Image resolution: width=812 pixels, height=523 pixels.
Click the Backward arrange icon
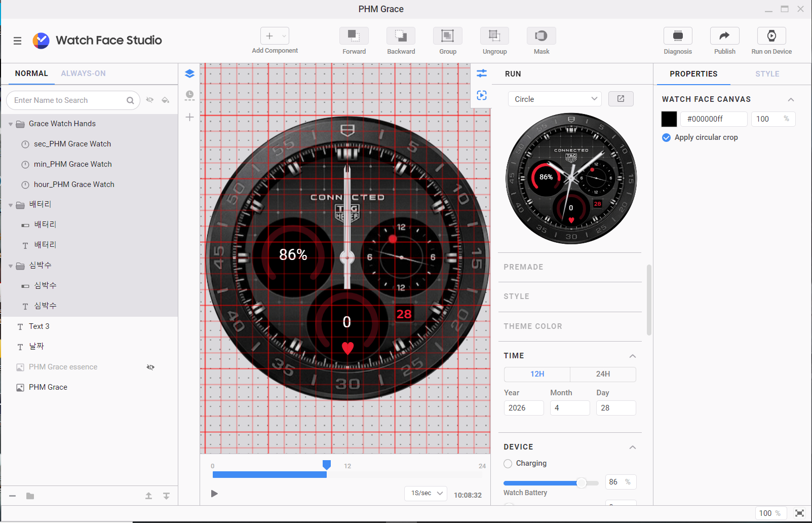[x=401, y=36]
